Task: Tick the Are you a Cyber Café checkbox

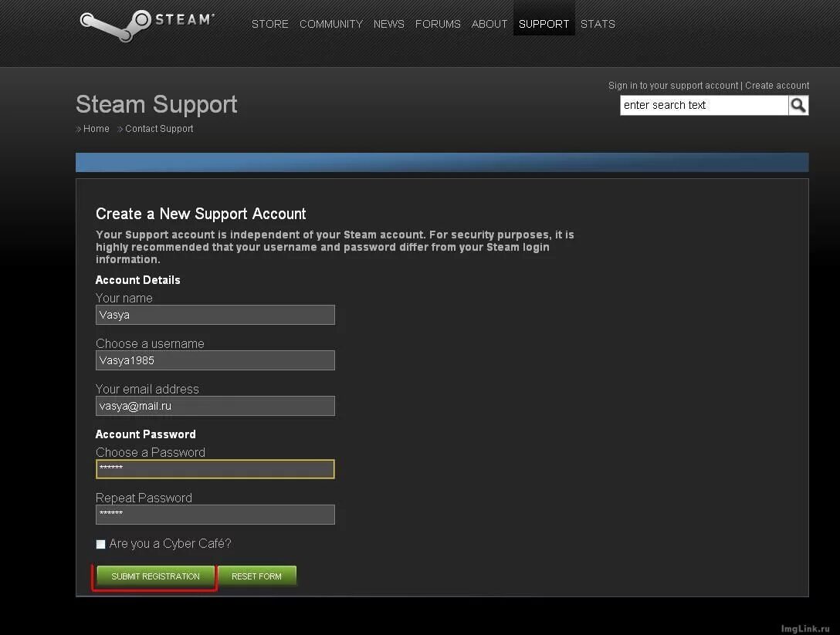Action: pos(100,545)
